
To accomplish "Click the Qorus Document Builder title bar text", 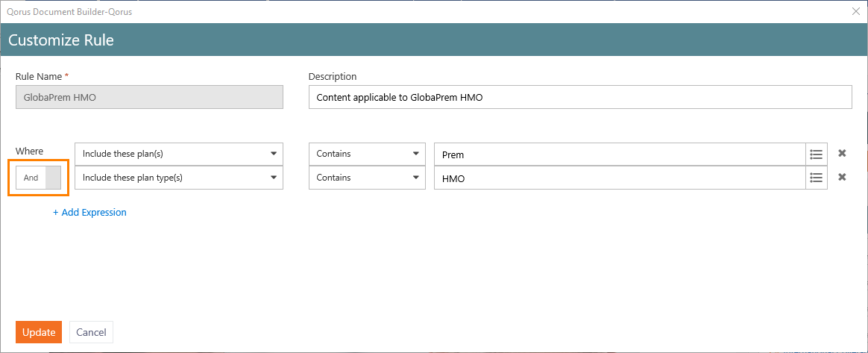I will pos(69,11).
